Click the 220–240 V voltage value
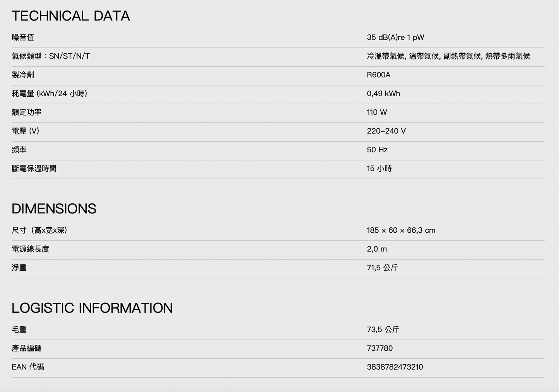 [x=386, y=131]
